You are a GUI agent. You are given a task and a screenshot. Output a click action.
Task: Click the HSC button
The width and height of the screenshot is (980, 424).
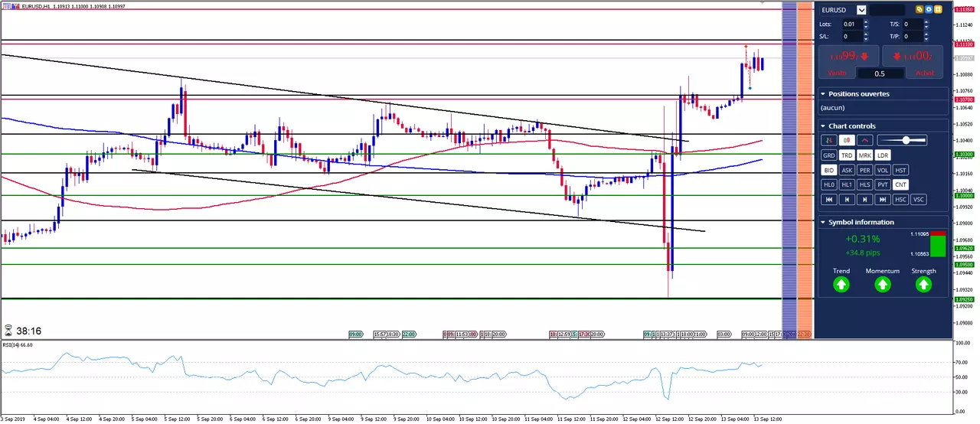pos(901,199)
